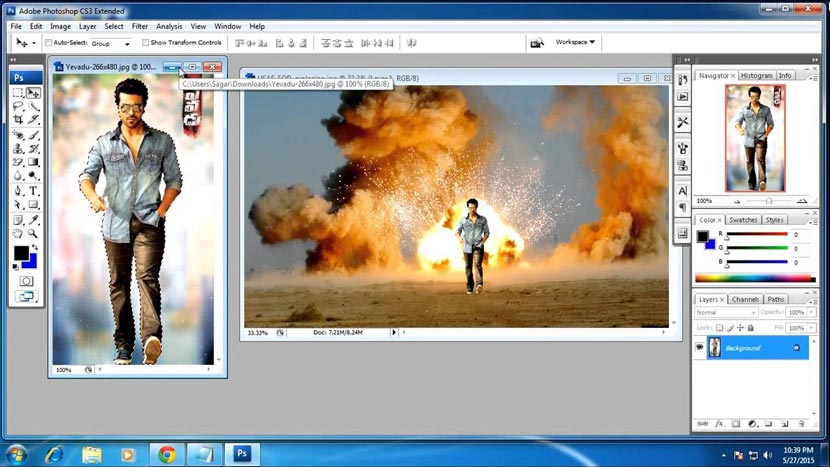Screen dimensions: 830x467
Task: Select the Path Selection tool
Action: click(18, 204)
